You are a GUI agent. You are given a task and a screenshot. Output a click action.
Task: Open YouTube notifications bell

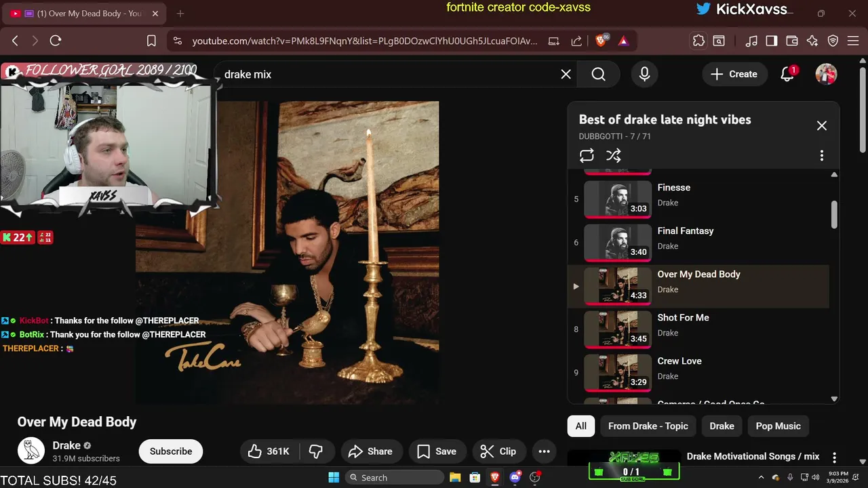[787, 75]
